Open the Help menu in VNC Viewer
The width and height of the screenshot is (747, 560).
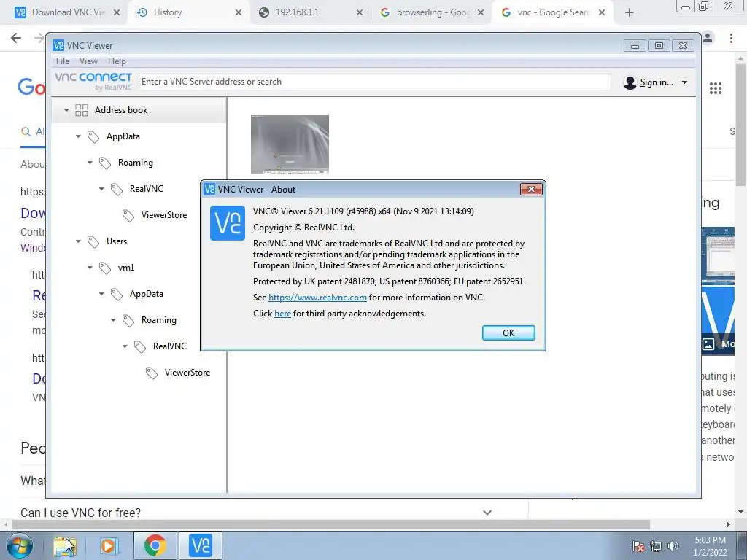point(117,61)
